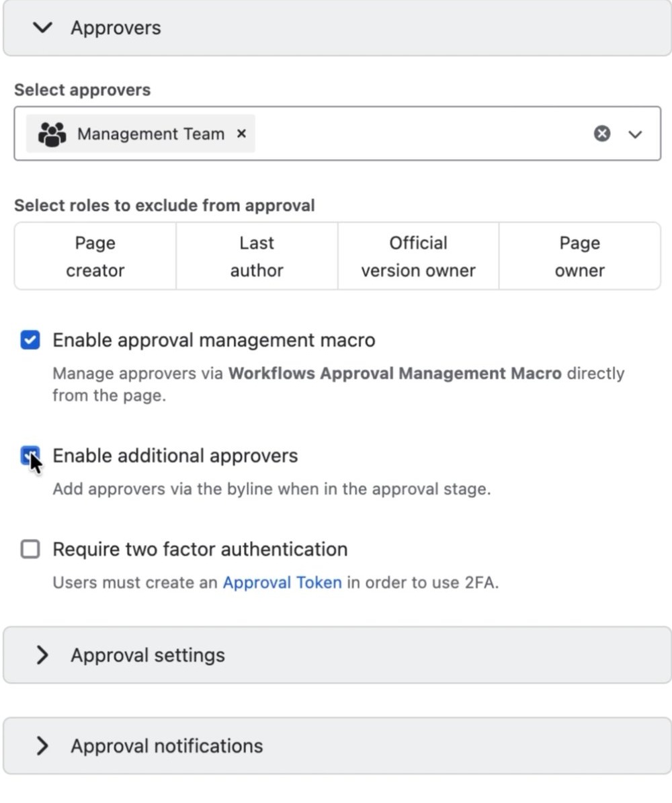This screenshot has width=672, height=803.
Task: Exclude Page owner role from approval
Action: [580, 256]
